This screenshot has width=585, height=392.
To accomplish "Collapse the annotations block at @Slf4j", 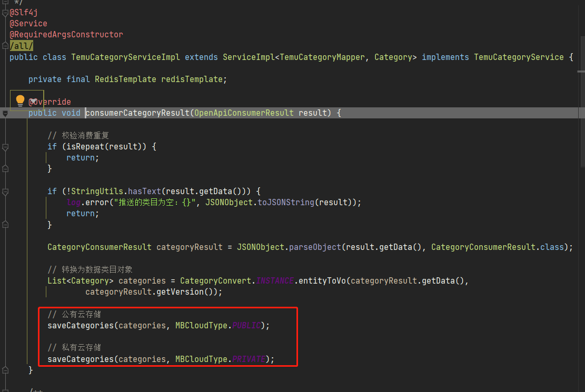I will coord(5,13).
